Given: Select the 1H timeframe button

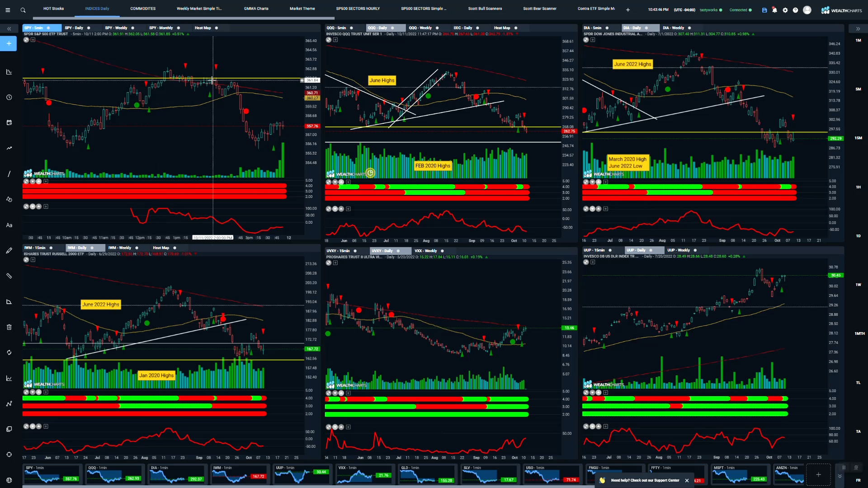Looking at the screenshot, I should [858, 187].
